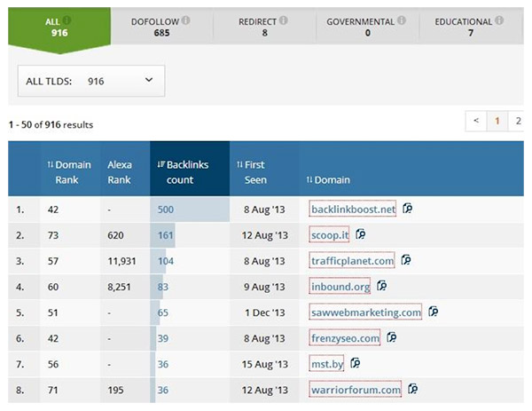Sort table by First Seen column

click(251, 172)
